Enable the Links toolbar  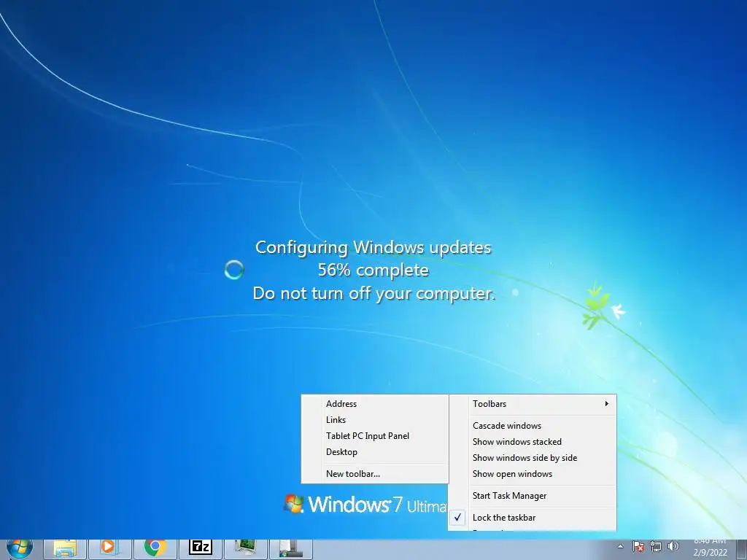coord(376,420)
